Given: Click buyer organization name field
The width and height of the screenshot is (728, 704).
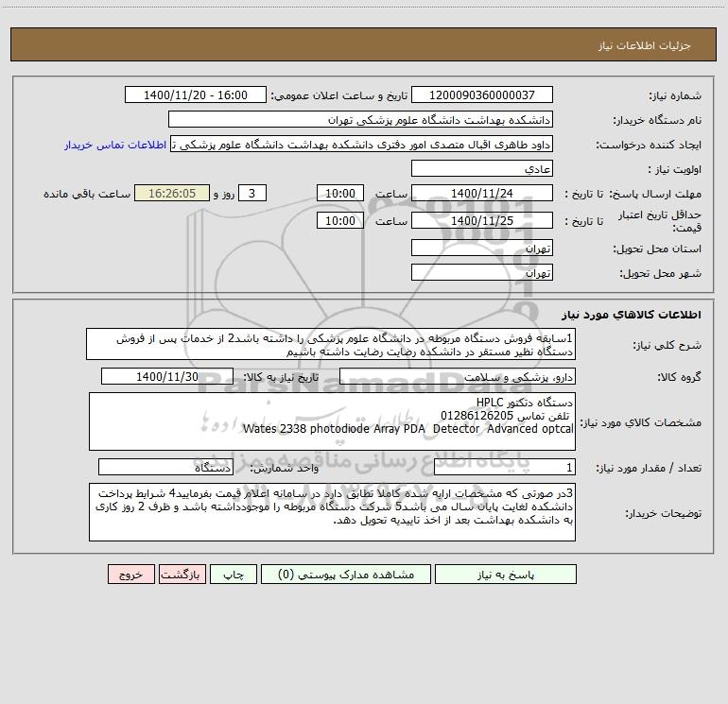Looking at the screenshot, I should pos(360,119).
